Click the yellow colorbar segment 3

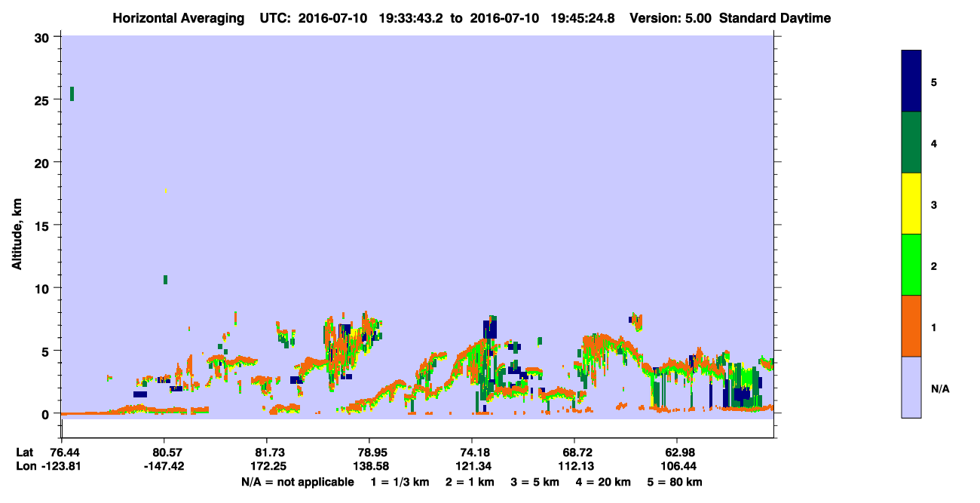(x=911, y=204)
